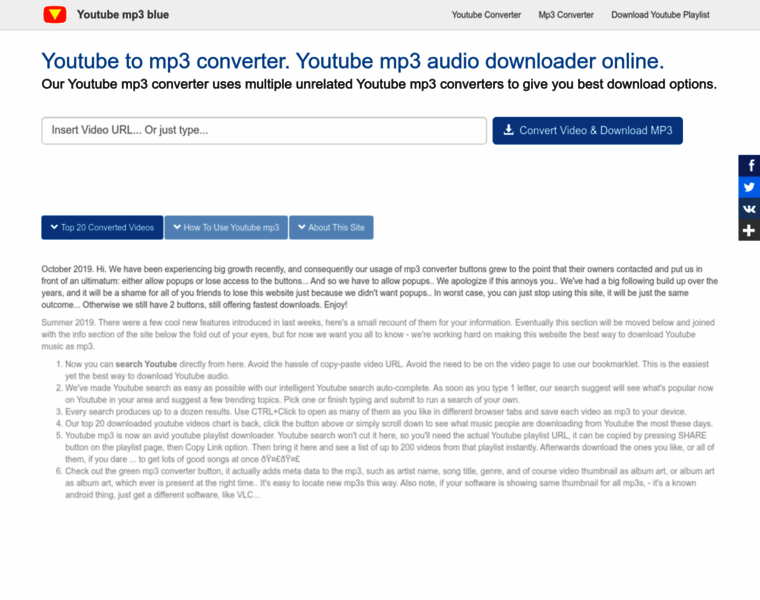
Task: Click subheading about multiple unrelated converters
Action: pyautogui.click(x=379, y=84)
